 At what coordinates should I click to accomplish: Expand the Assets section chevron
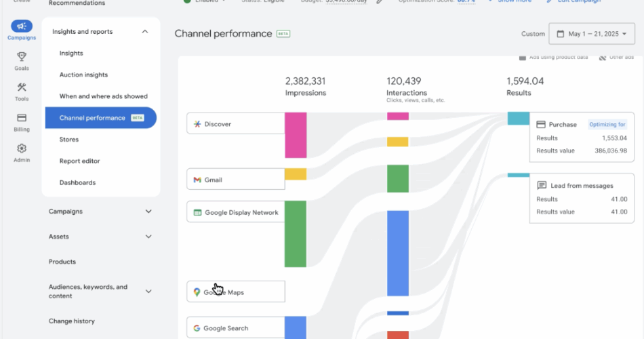(x=148, y=237)
